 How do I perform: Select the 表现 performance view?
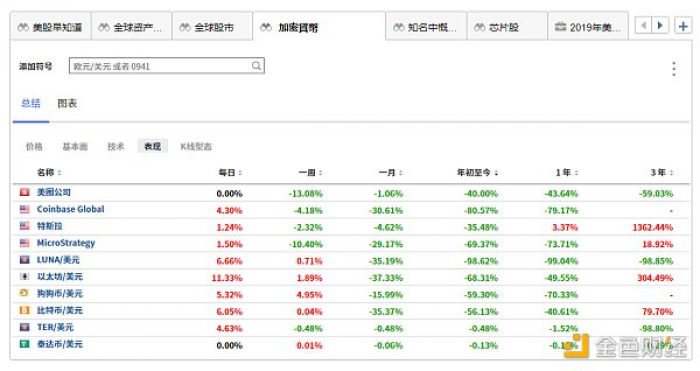[x=153, y=146]
